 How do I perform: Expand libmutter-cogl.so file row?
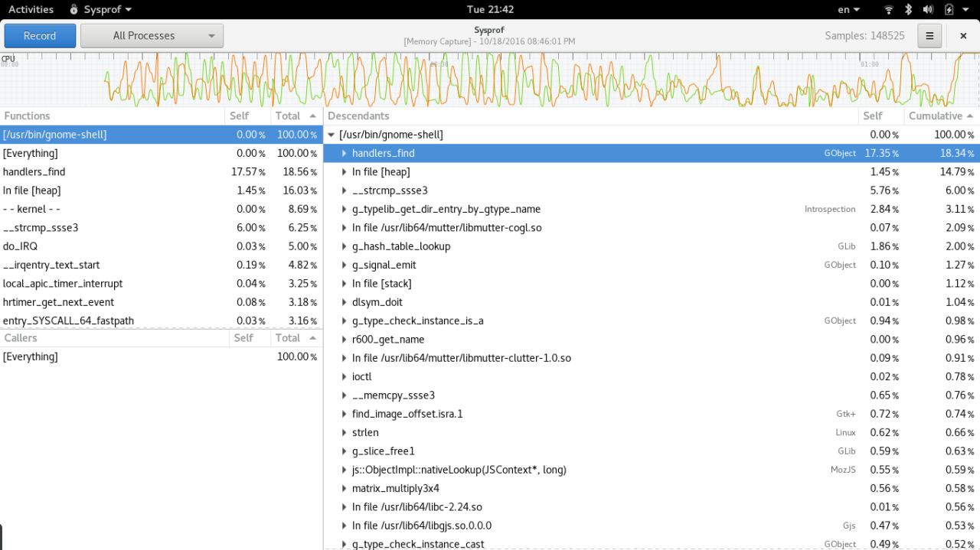[x=344, y=228]
